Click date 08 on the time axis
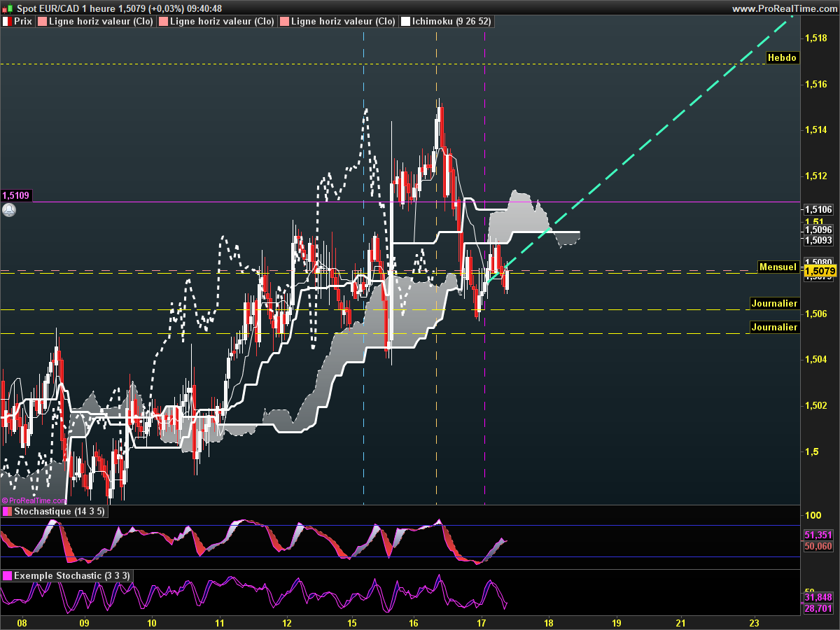Viewport: 840px width, 630px height. click(22, 623)
